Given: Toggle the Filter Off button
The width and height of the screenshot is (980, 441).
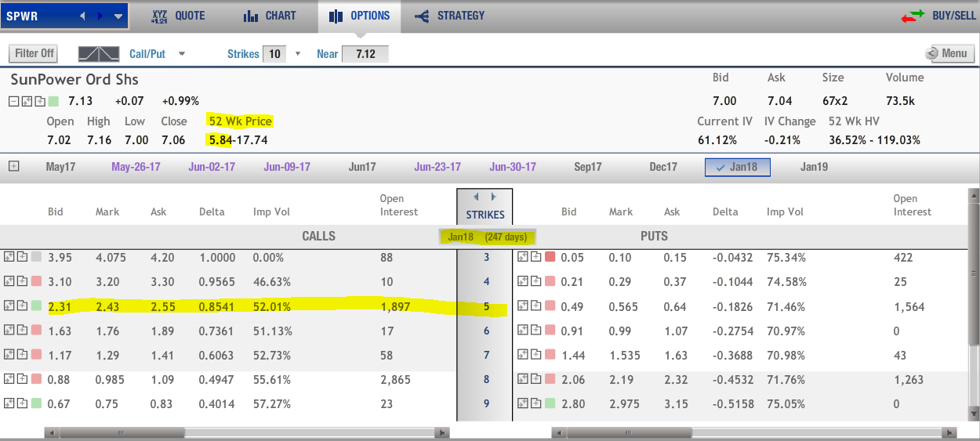Looking at the screenshot, I should pyautogui.click(x=35, y=53).
